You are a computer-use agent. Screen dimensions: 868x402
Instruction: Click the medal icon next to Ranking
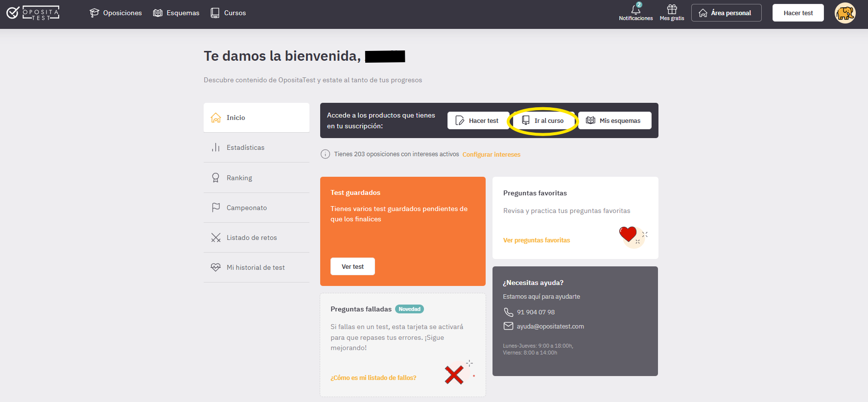point(215,178)
